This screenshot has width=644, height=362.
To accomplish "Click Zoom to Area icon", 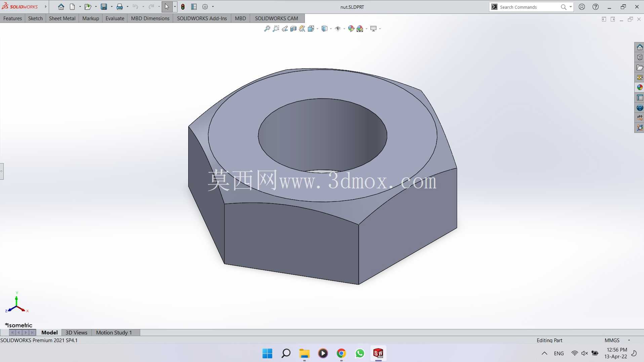I will pos(276,29).
